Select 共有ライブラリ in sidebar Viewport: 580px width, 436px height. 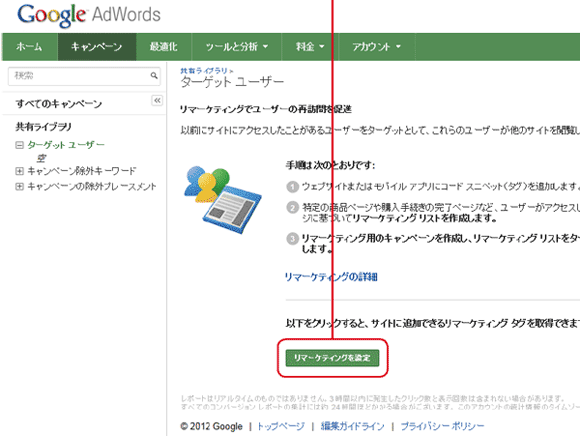43,126
